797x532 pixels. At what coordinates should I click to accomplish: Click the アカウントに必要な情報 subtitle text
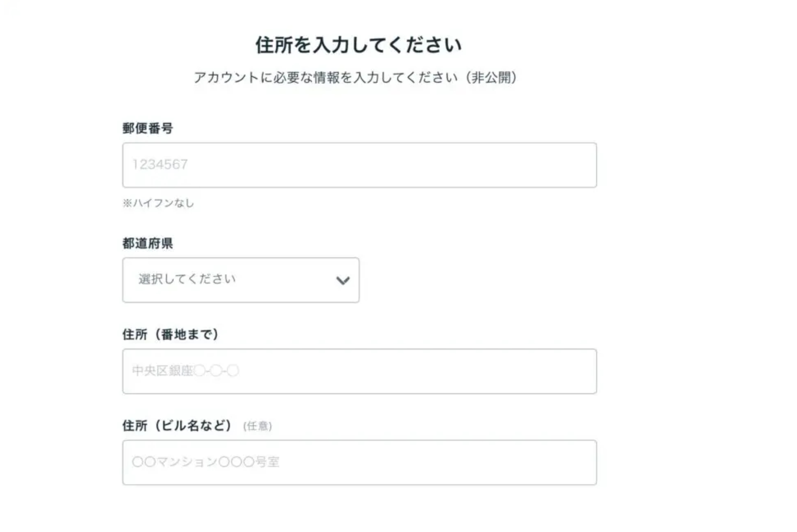point(358,77)
